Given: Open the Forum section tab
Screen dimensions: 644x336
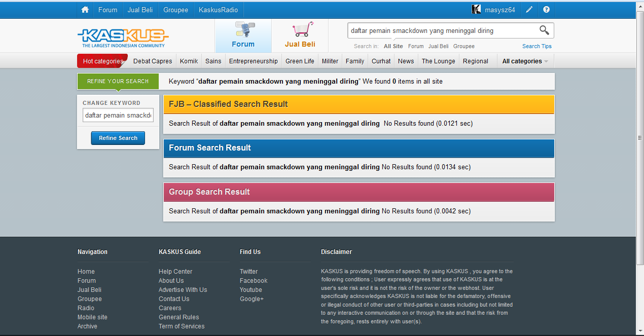Looking at the screenshot, I should point(243,35).
